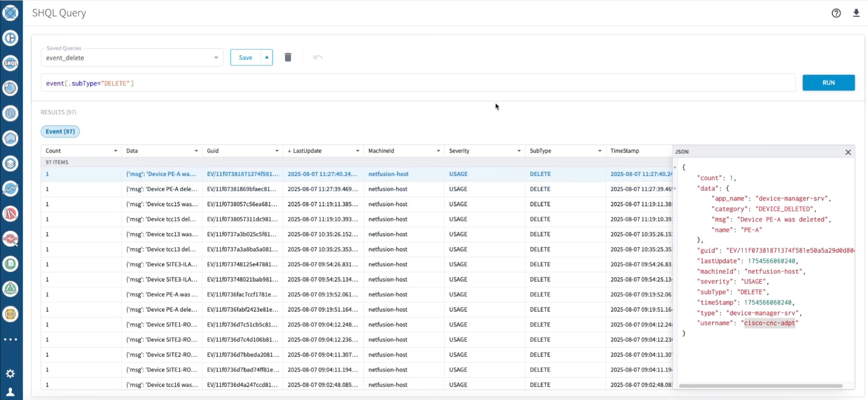Open the Data column menu arrow
868x400 pixels.
click(196, 151)
